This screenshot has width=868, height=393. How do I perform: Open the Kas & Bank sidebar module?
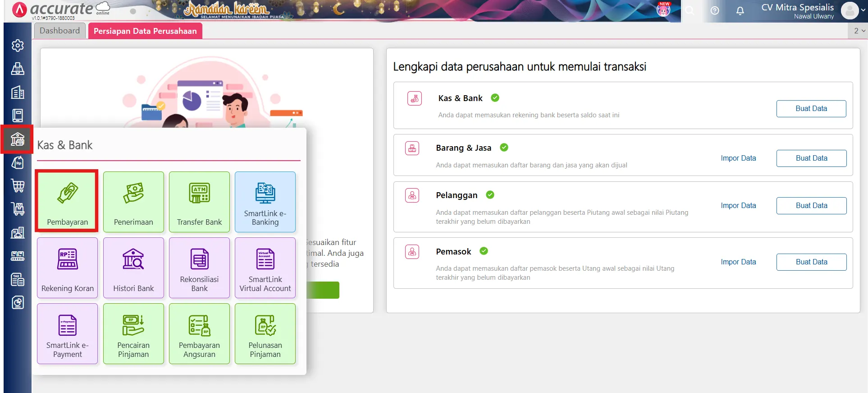18,139
